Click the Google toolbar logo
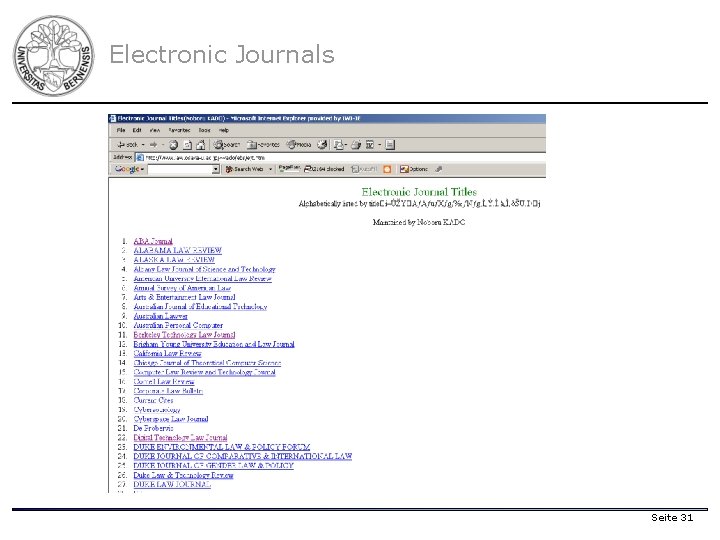Image resolution: width=720 pixels, height=540 pixels. coord(127,169)
